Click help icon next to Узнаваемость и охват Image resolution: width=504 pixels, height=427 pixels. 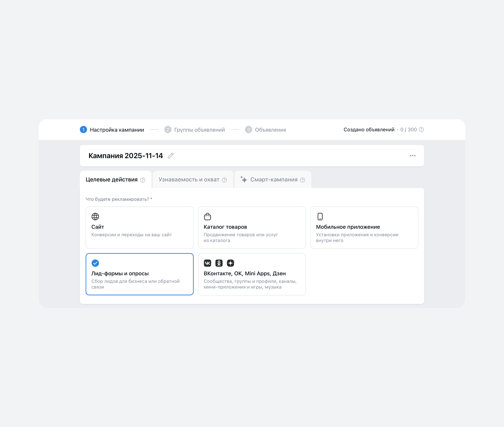click(x=224, y=180)
